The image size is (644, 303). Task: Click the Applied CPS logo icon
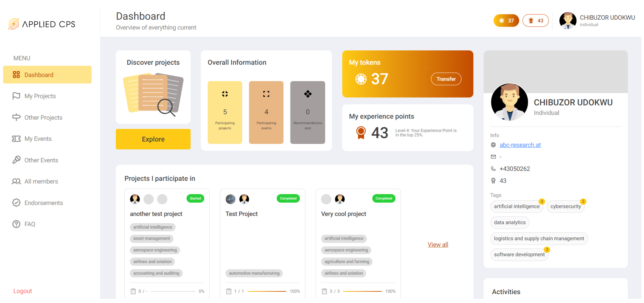13,24
